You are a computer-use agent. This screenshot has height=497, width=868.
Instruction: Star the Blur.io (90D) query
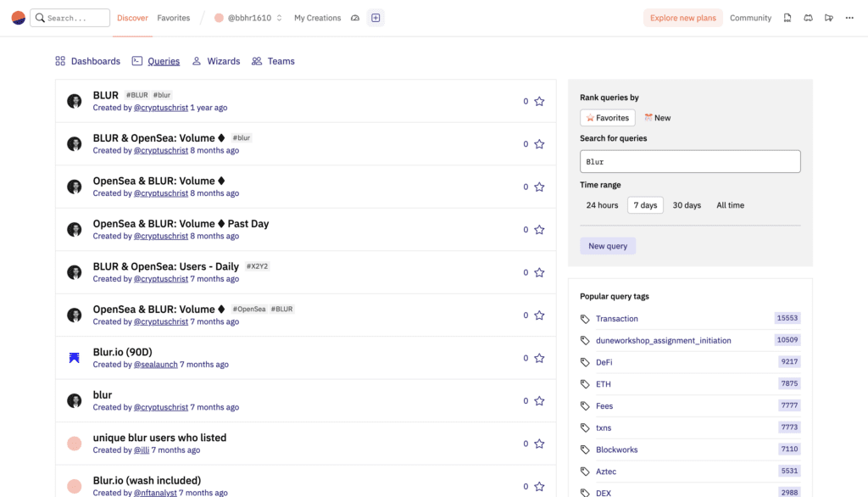coord(539,358)
